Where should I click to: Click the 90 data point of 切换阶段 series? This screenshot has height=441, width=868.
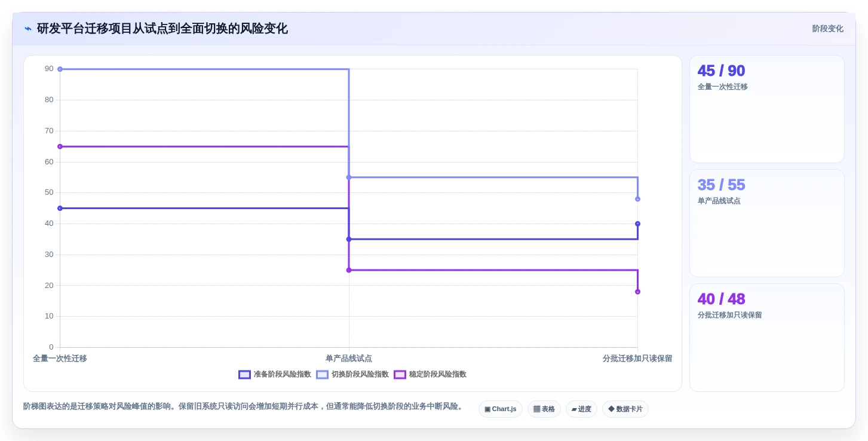[60, 69]
